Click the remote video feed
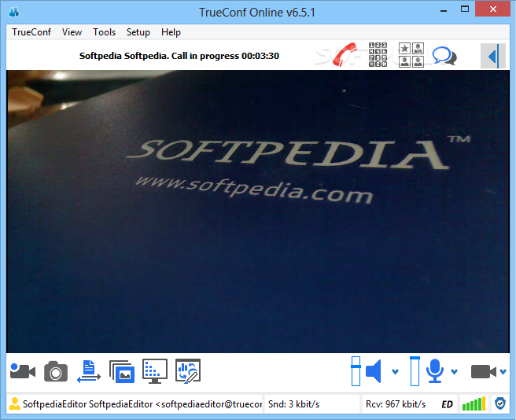The height and width of the screenshot is (420, 516). [x=258, y=212]
